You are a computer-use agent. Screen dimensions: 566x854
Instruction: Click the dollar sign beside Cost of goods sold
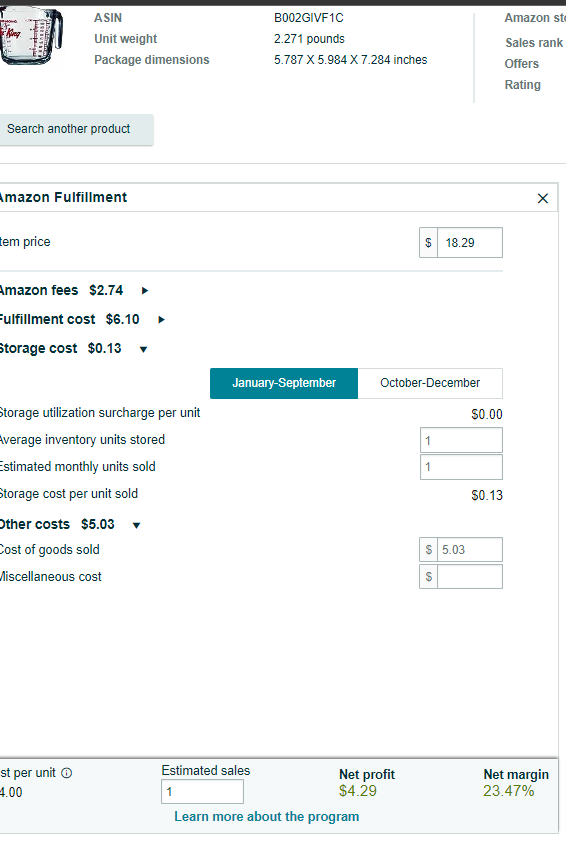point(429,550)
